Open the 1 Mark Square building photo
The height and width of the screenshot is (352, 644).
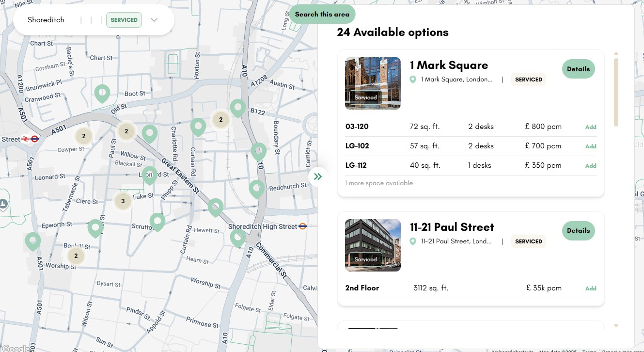tap(373, 83)
